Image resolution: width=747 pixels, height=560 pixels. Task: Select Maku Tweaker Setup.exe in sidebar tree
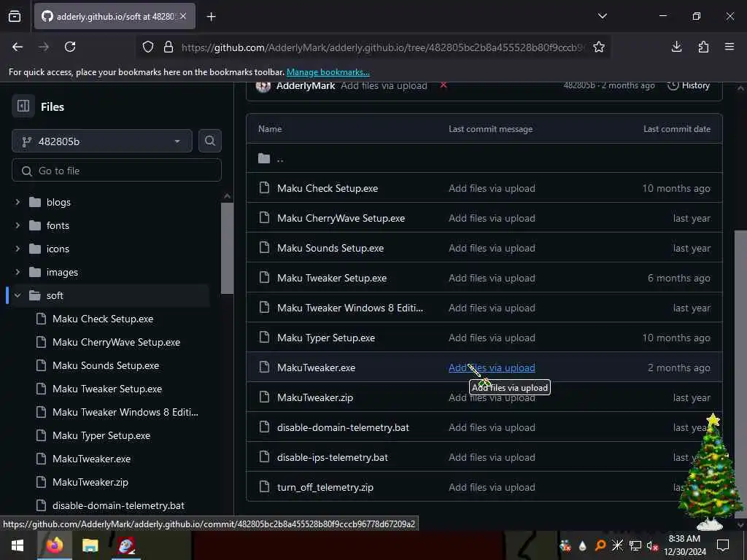click(x=107, y=389)
